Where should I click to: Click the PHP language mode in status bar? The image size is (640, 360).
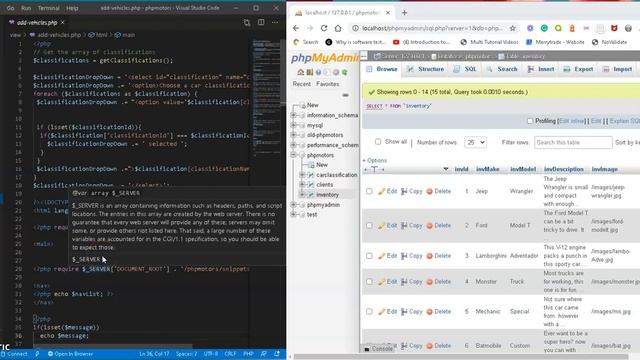248,354
